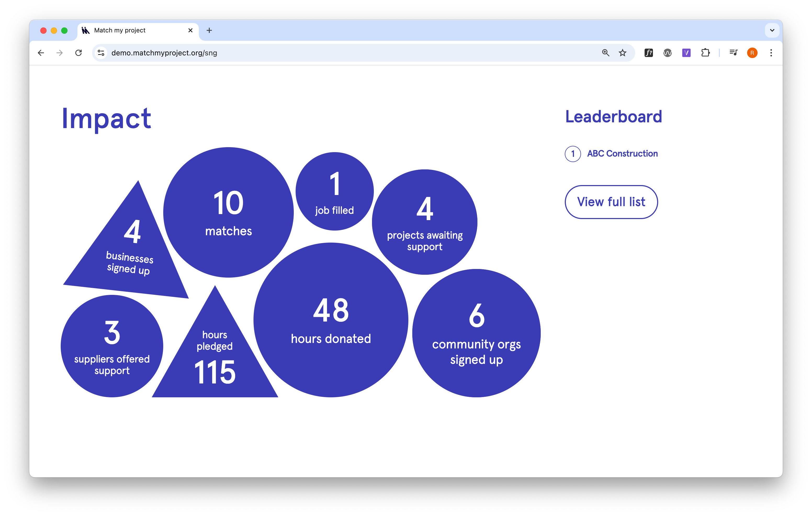Click the 6 community orgs signed up circle
The width and height of the screenshot is (812, 516).
coord(476,333)
